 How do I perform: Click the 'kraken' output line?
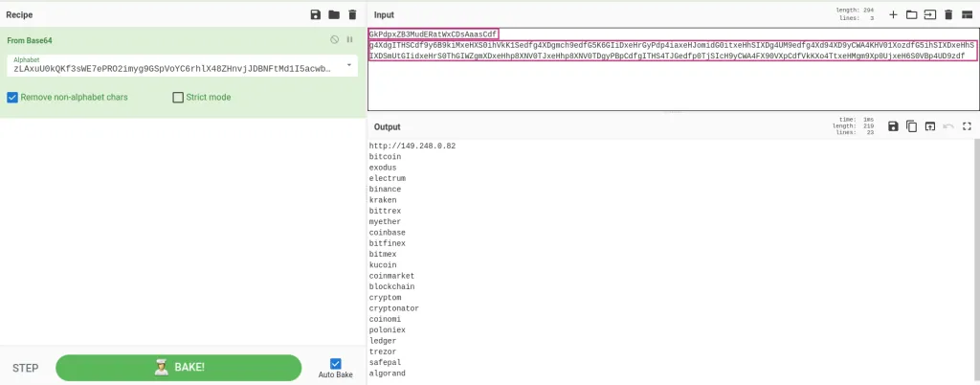(383, 200)
